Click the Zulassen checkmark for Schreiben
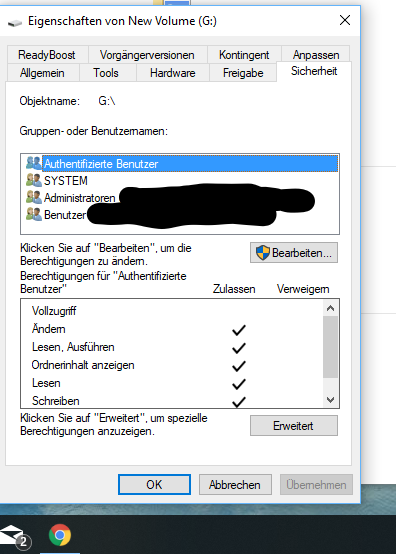This screenshot has width=396, height=554. click(x=239, y=402)
